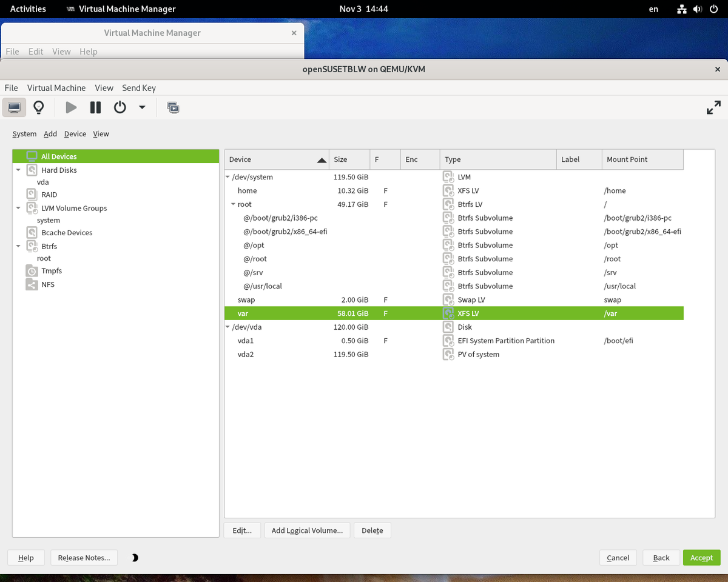Open the Release Notes
Screen dimensions: 728x582
click(84, 557)
